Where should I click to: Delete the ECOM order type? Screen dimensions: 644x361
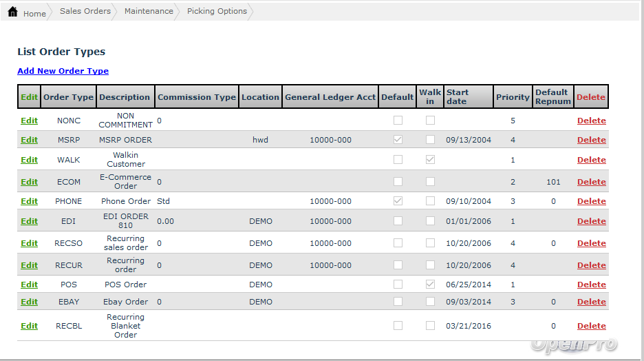pyautogui.click(x=591, y=182)
